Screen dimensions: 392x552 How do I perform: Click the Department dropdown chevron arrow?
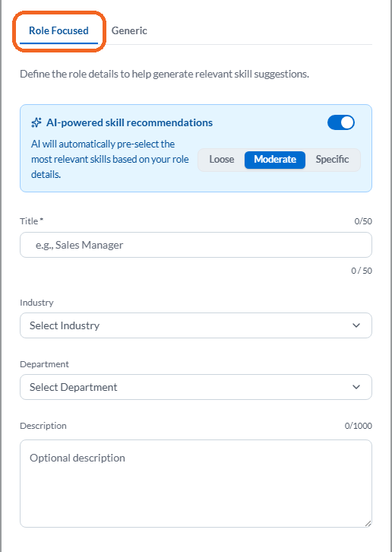(356, 387)
